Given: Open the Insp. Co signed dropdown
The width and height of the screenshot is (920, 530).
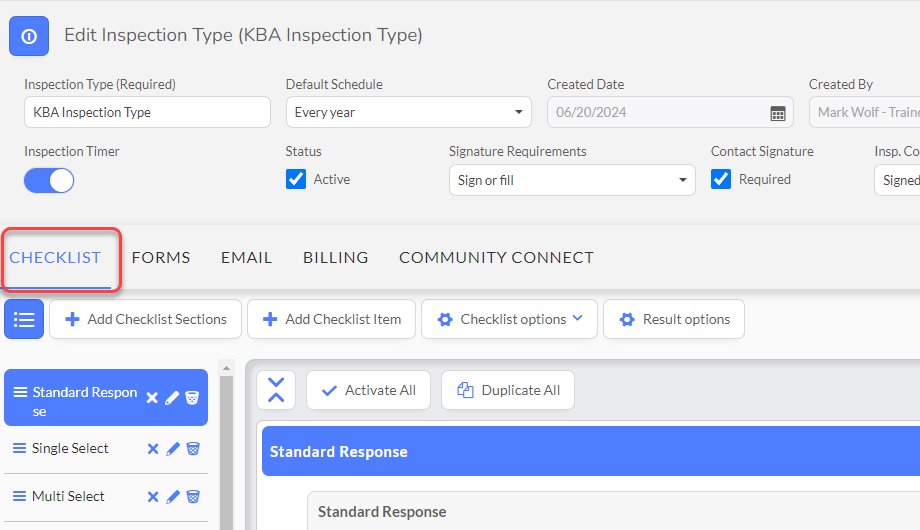Looking at the screenshot, I should pos(897,180).
